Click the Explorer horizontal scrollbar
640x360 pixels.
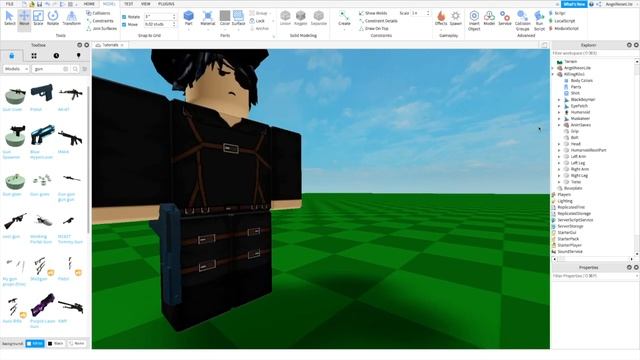coord(592,259)
